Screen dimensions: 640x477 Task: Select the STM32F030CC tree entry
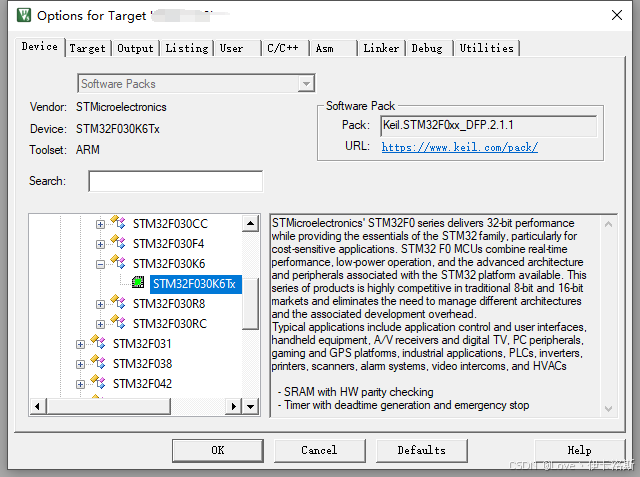[170, 224]
